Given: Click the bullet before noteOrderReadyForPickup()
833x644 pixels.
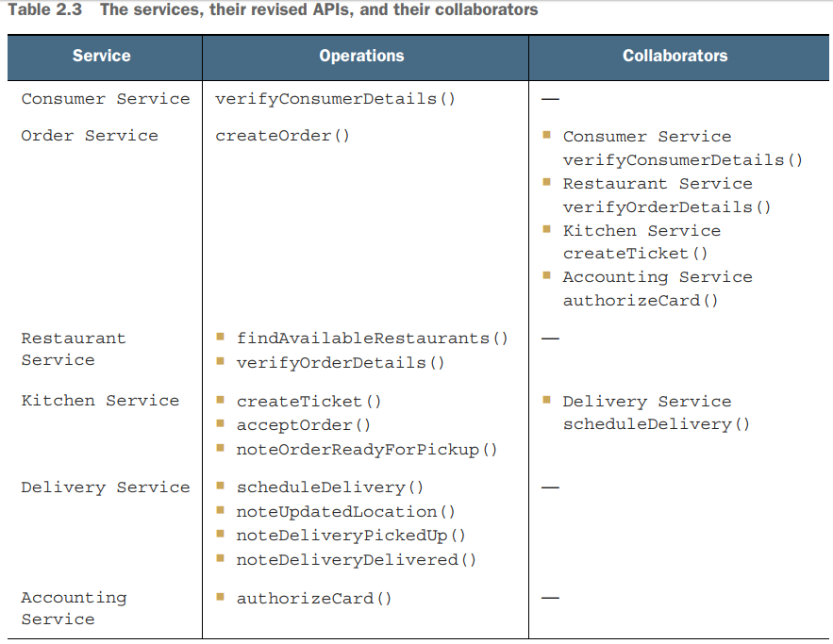Looking at the screenshot, I should coord(220,448).
